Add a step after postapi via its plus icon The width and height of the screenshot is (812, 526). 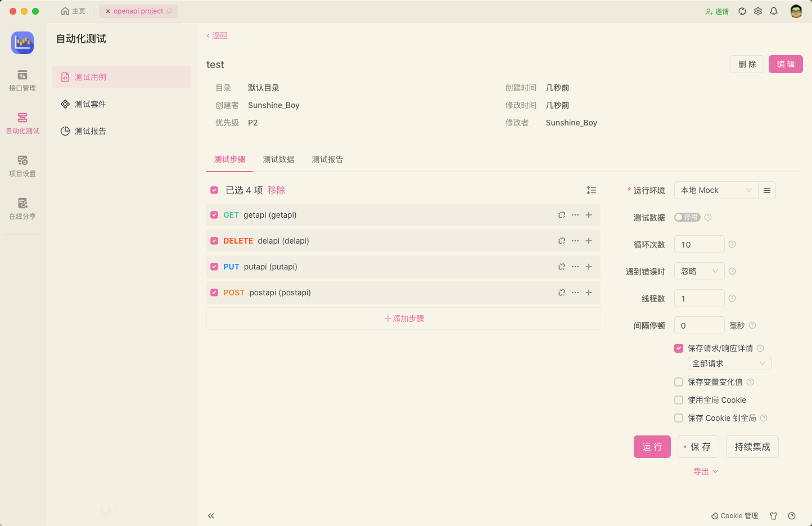pos(588,293)
